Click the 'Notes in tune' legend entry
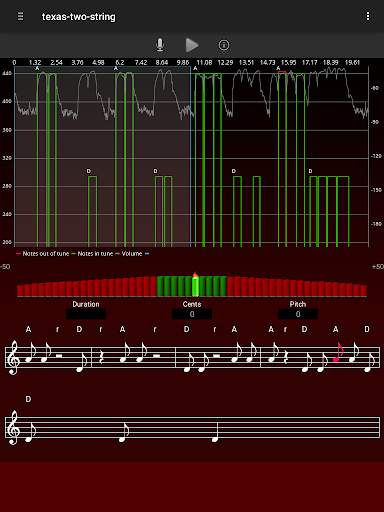 tap(92, 254)
